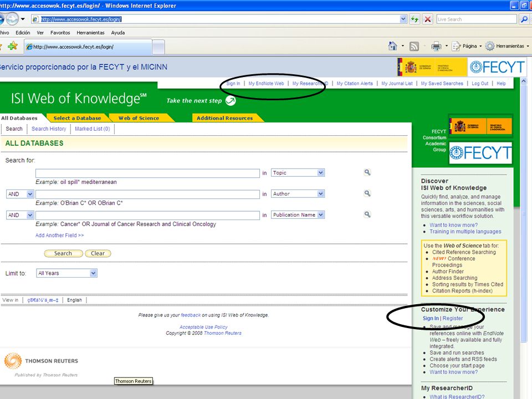This screenshot has height=399, width=532.
Task: Click the RSS feeds icon
Action: (414, 46)
